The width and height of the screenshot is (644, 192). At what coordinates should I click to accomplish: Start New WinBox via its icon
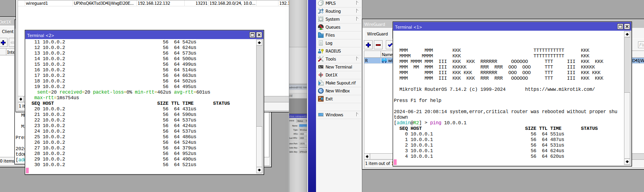coord(321,91)
